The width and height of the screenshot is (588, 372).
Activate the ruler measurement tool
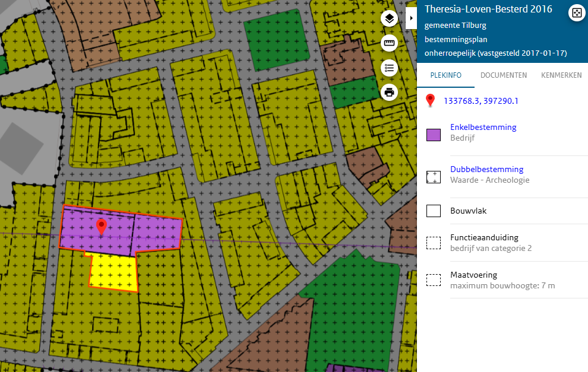pos(389,43)
